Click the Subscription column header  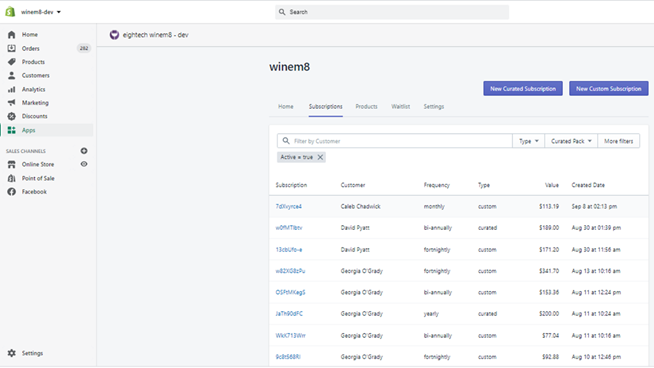[291, 185]
